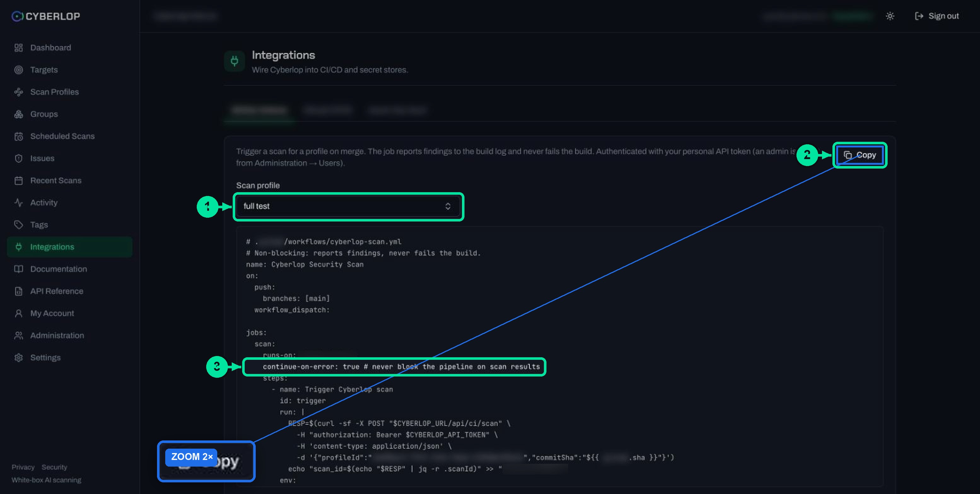Open the Administration menu item
Screen dimensions: 980x494
[x=70, y=336]
